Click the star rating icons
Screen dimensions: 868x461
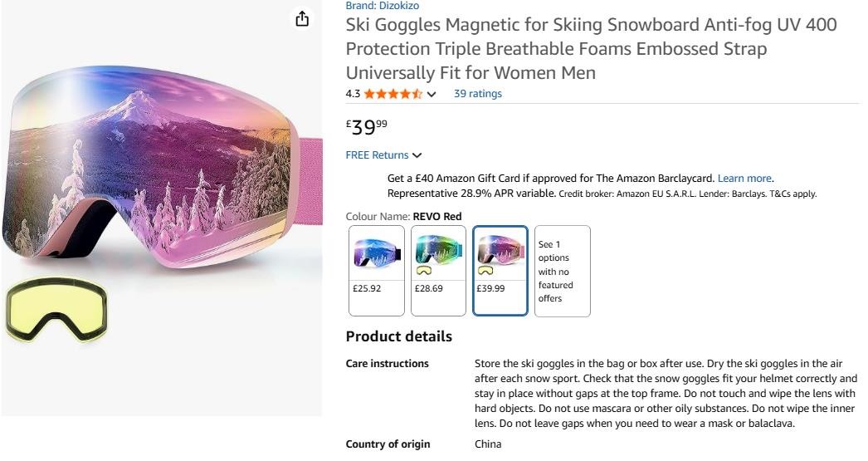pos(393,94)
